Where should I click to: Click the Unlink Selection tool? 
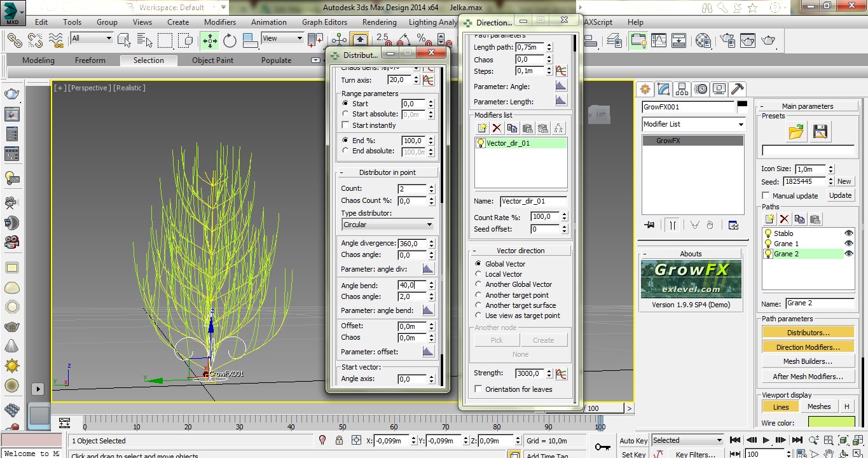click(x=34, y=40)
